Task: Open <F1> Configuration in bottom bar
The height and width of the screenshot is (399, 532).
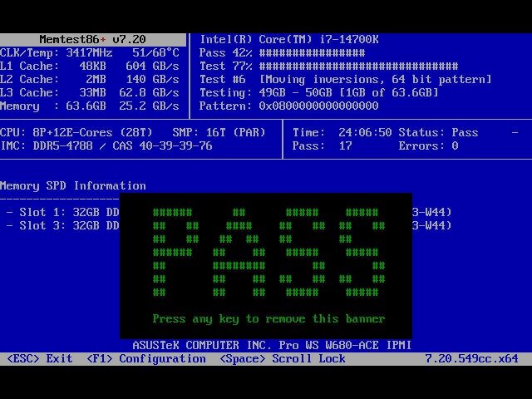Action: point(146,358)
